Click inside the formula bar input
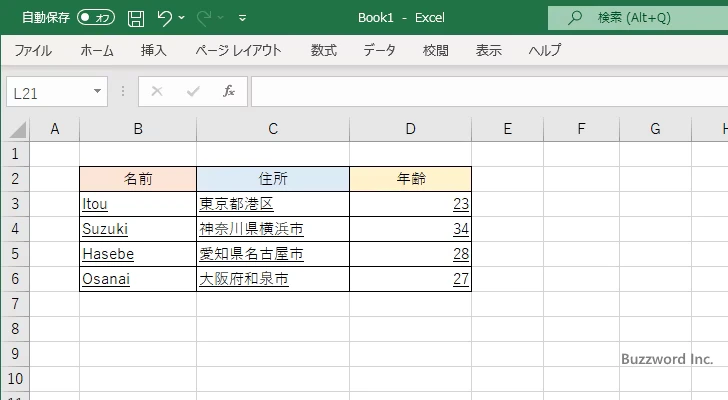The width and height of the screenshot is (728, 400). click(480, 91)
